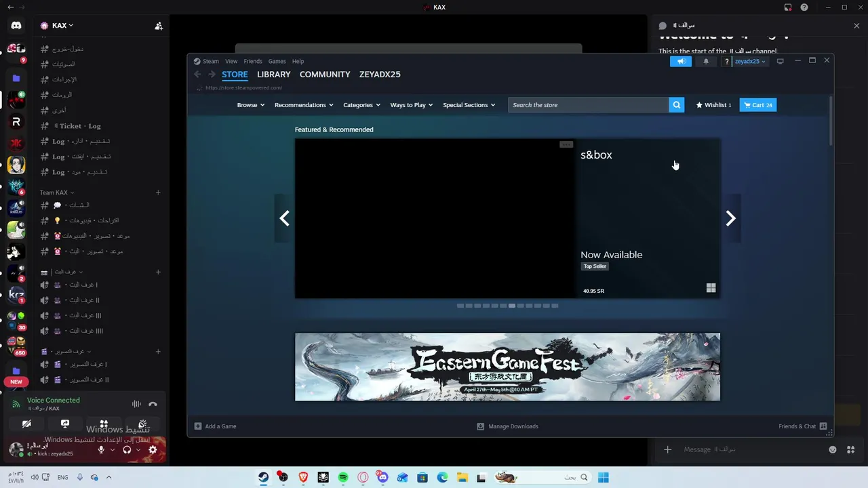
Task: Open Brave browser from the taskbar
Action: 303,477
